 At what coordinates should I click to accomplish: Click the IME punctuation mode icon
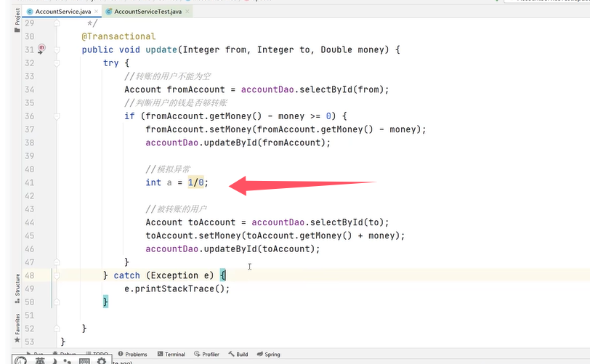point(68,361)
